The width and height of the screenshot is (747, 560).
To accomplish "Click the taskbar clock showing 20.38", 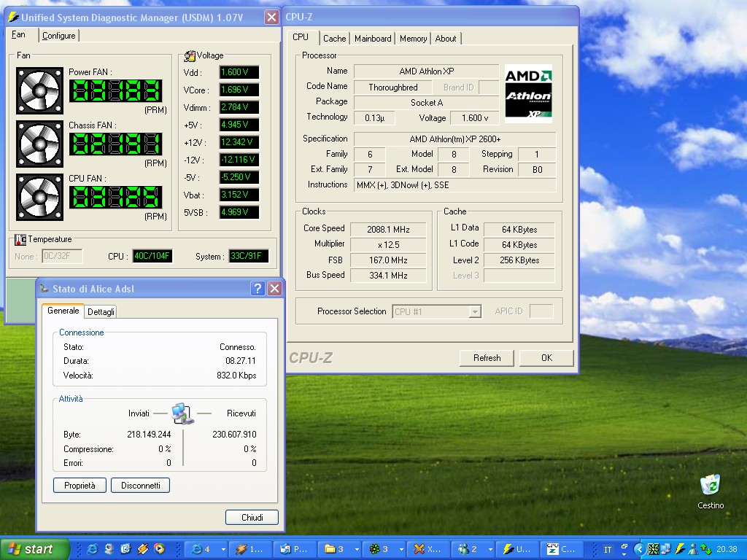I will click(x=727, y=550).
